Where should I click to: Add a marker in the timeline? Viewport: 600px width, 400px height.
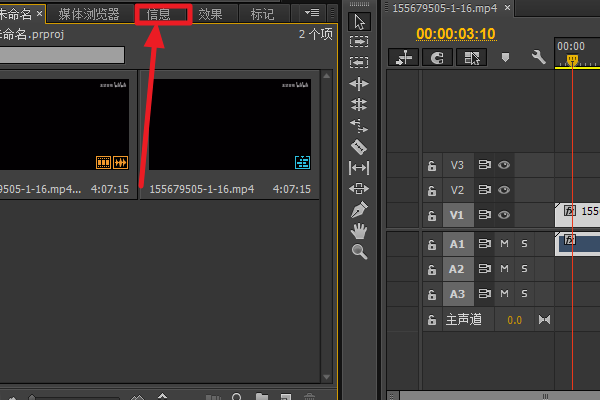pyautogui.click(x=505, y=58)
